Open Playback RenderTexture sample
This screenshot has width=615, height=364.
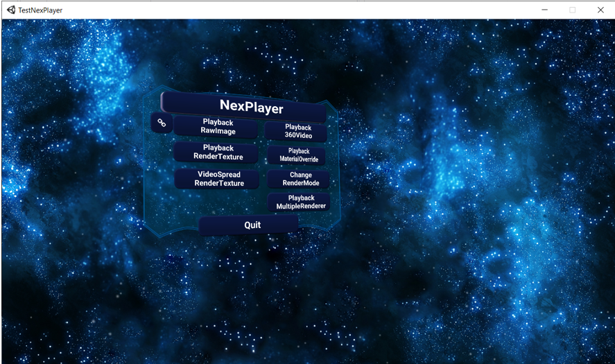coord(216,153)
